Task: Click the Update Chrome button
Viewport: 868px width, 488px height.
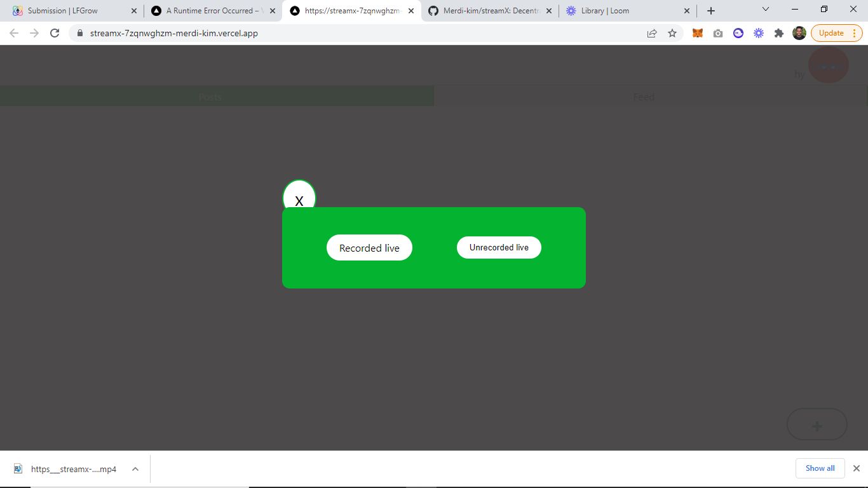Action: (831, 33)
